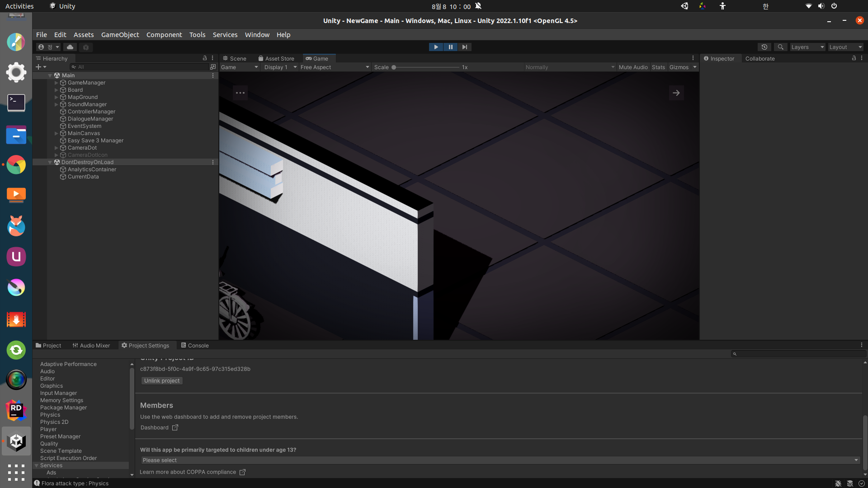Click the toolbar search magnifier icon
This screenshot has width=868, height=488.
click(780, 47)
